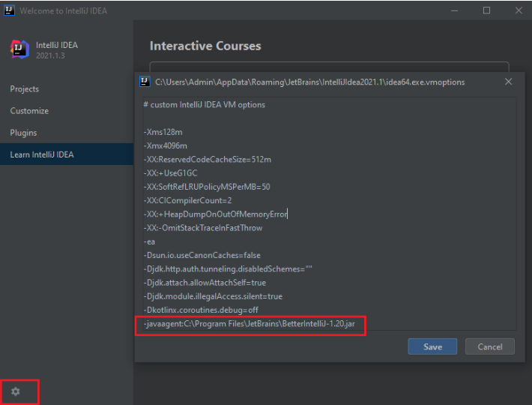Screen dimensions: 532x405
Task: Switch to the Customize section
Action: 29,111
